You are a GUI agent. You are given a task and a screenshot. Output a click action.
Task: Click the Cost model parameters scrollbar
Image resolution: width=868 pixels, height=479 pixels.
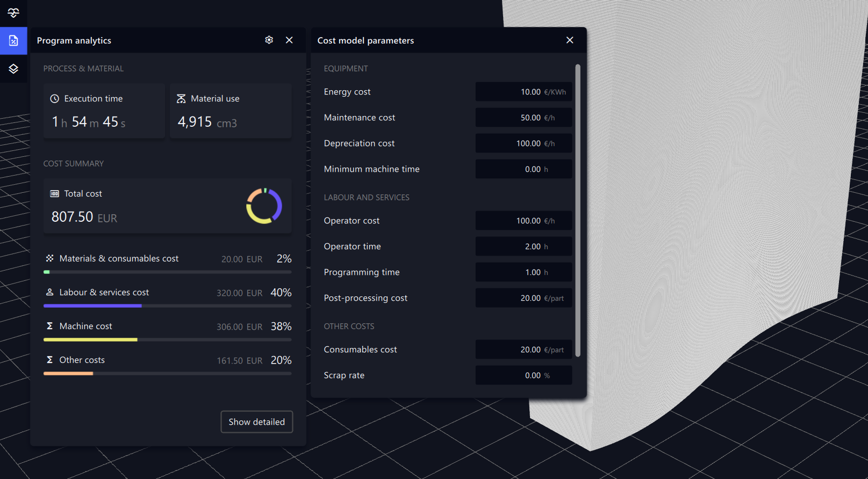[578, 211]
